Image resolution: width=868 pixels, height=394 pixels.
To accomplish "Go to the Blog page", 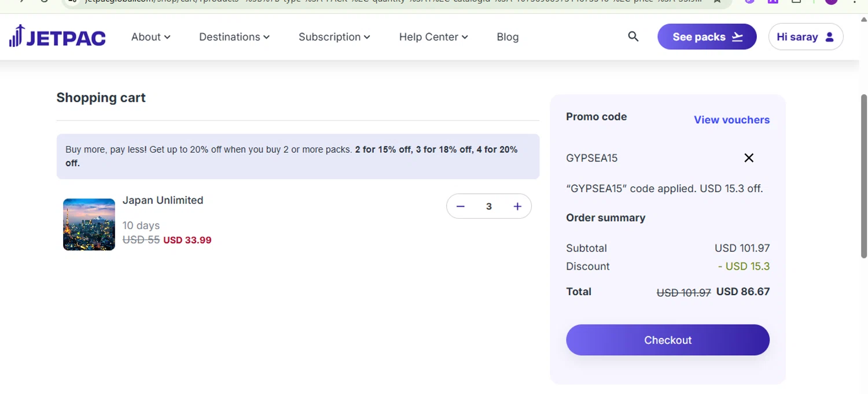I will (507, 37).
